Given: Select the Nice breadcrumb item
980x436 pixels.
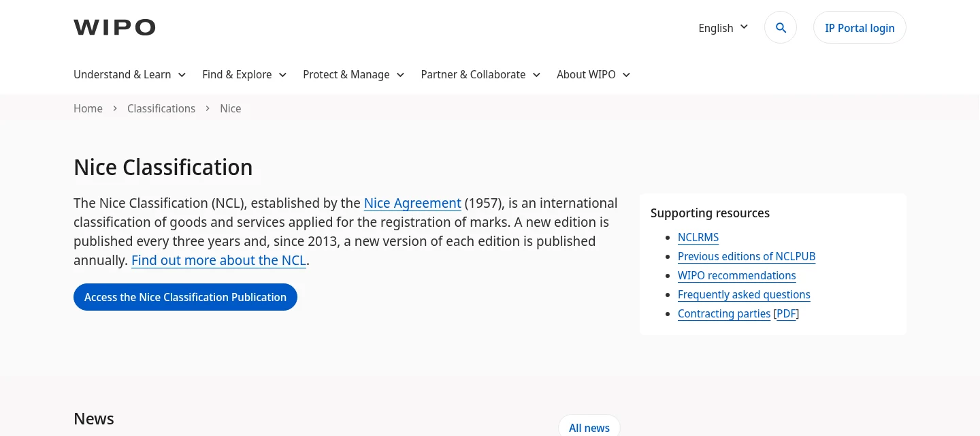Looking at the screenshot, I should 231,109.
